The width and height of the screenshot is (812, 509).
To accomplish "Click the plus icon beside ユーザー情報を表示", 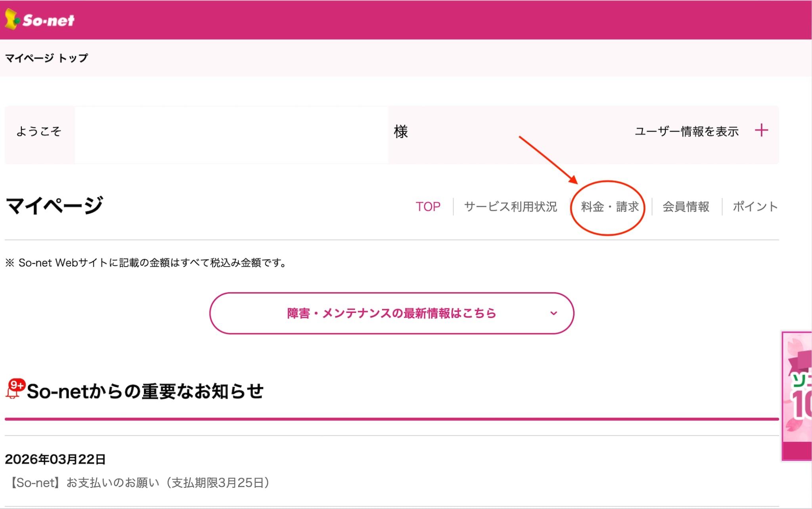I will coord(761,130).
